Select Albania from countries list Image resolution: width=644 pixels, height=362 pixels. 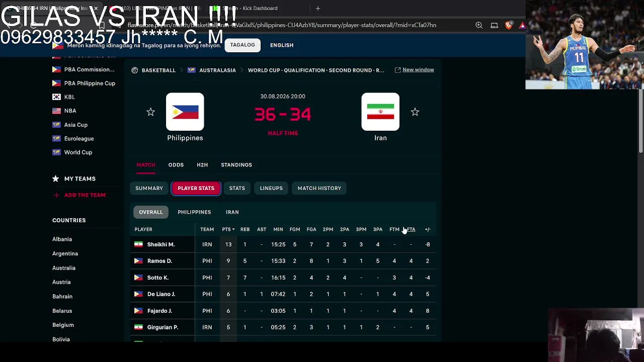(62, 239)
